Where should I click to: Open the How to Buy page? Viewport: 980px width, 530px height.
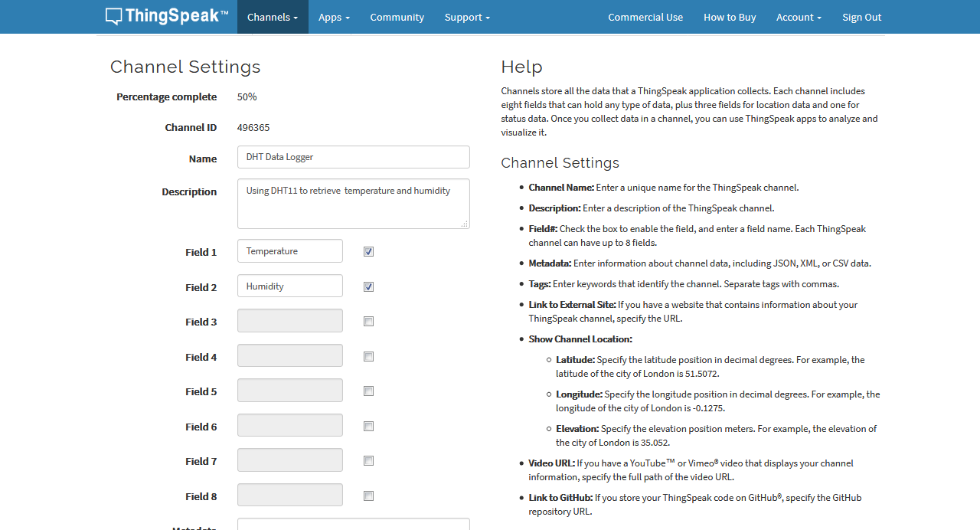tap(730, 17)
